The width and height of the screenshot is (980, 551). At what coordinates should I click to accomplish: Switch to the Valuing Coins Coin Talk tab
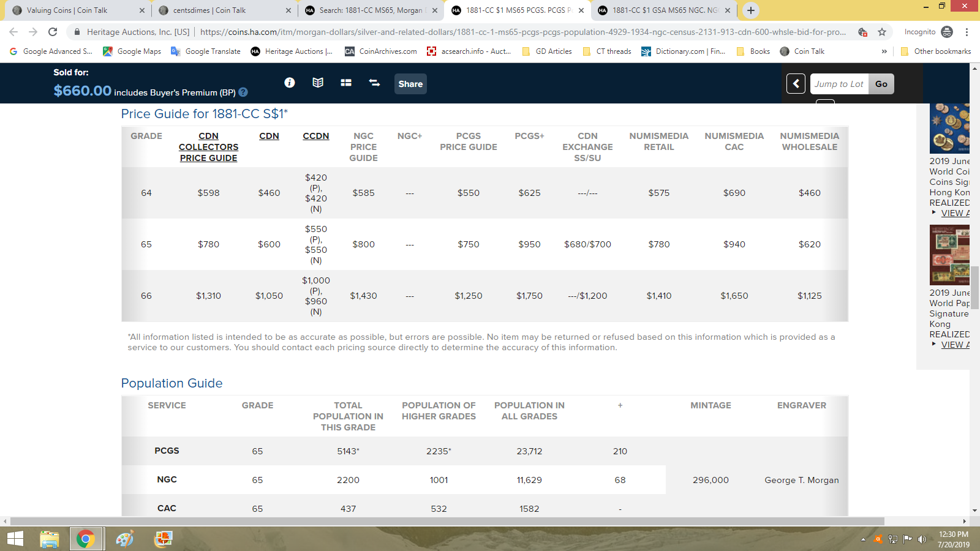[67, 10]
